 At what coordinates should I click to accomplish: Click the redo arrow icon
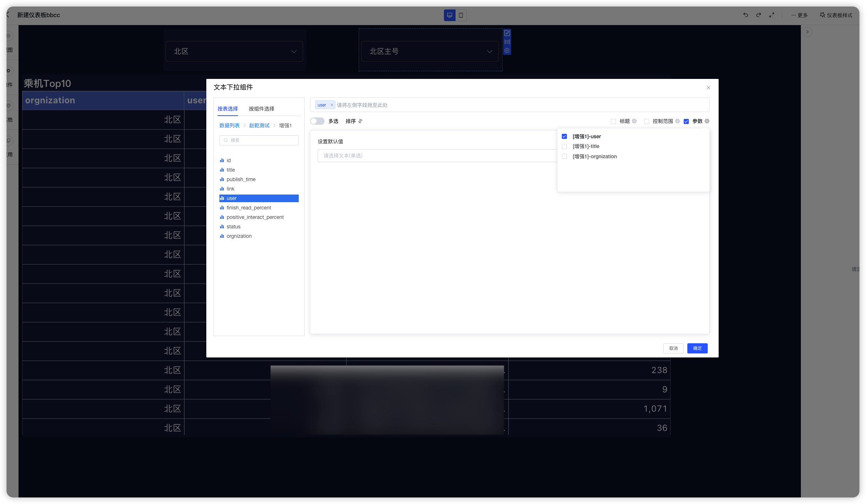click(759, 15)
